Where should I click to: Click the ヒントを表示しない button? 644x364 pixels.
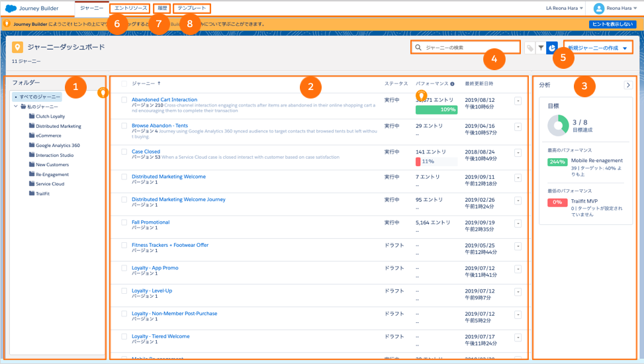(x=612, y=24)
